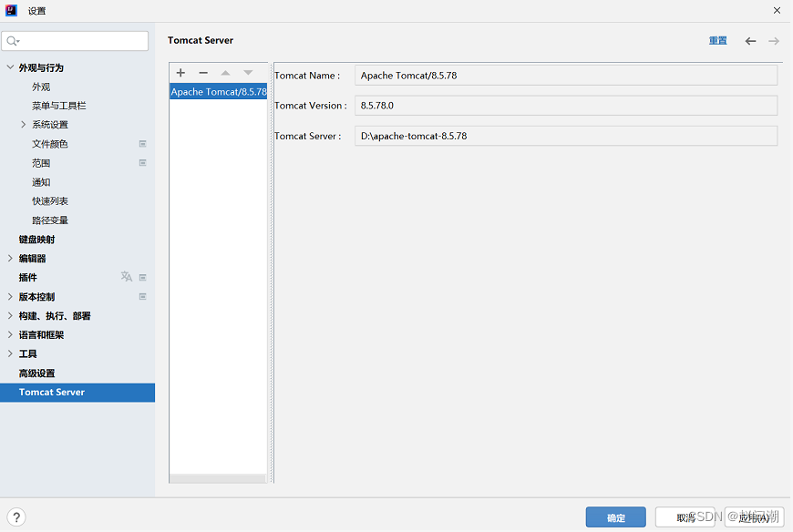Screen dimensions: 793x532
Task: Click the translate icon beside 插件
Action: [x=127, y=277]
